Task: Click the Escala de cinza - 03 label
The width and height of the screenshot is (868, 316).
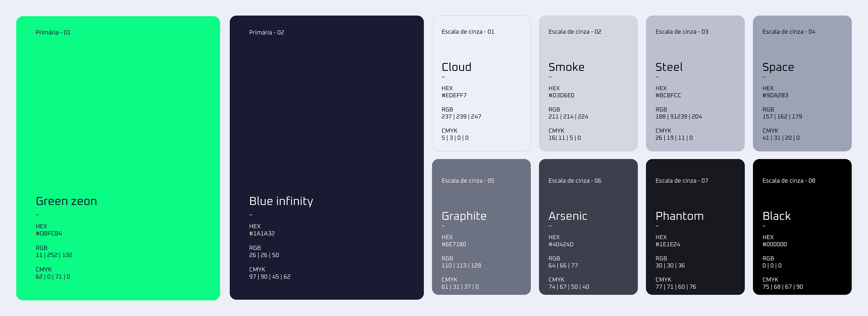Action: coord(682,32)
